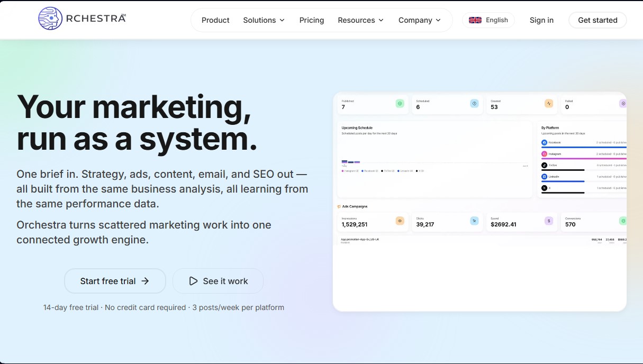This screenshot has height=364, width=643.
Task: Click the blue Scheduled clock icon
Action: [474, 104]
